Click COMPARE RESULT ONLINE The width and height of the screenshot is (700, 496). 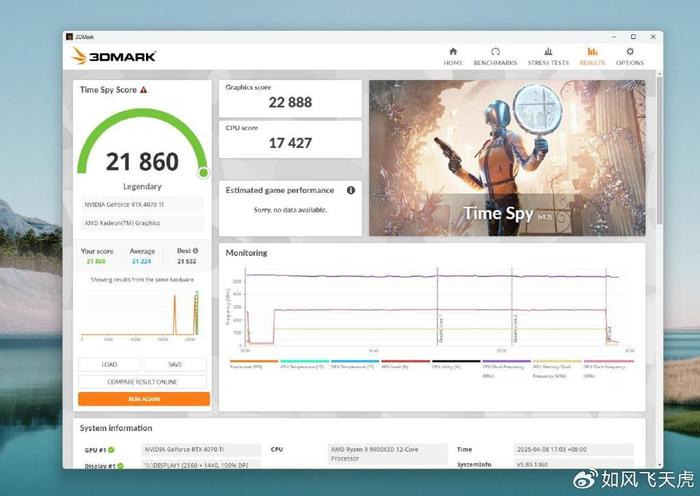142,382
